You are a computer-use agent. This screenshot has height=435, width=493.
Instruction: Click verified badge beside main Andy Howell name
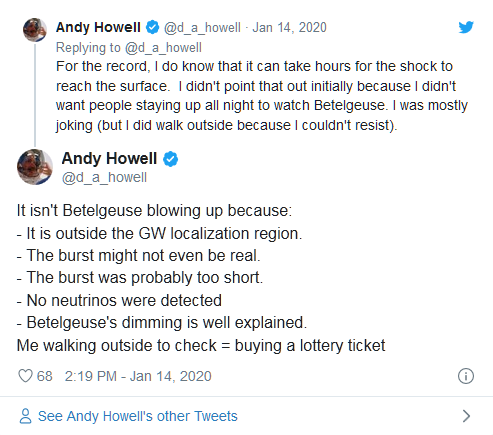tap(170, 159)
